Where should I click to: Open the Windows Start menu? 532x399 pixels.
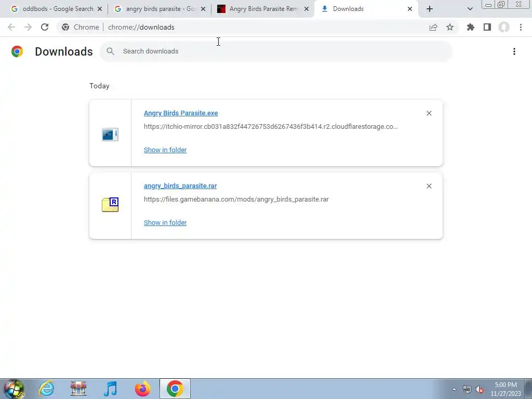[x=14, y=389]
